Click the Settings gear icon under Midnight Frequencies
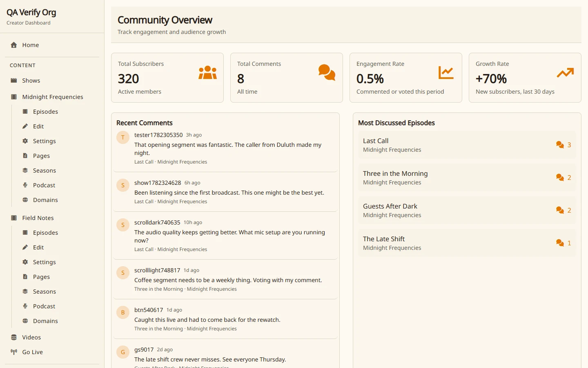The image size is (588, 368). pos(25,141)
